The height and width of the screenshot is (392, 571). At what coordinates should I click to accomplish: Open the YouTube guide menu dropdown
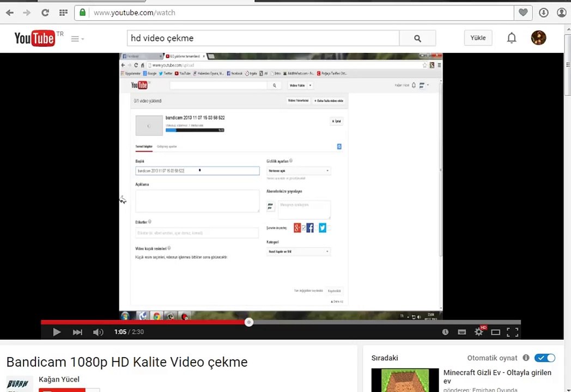pyautogui.click(x=77, y=39)
